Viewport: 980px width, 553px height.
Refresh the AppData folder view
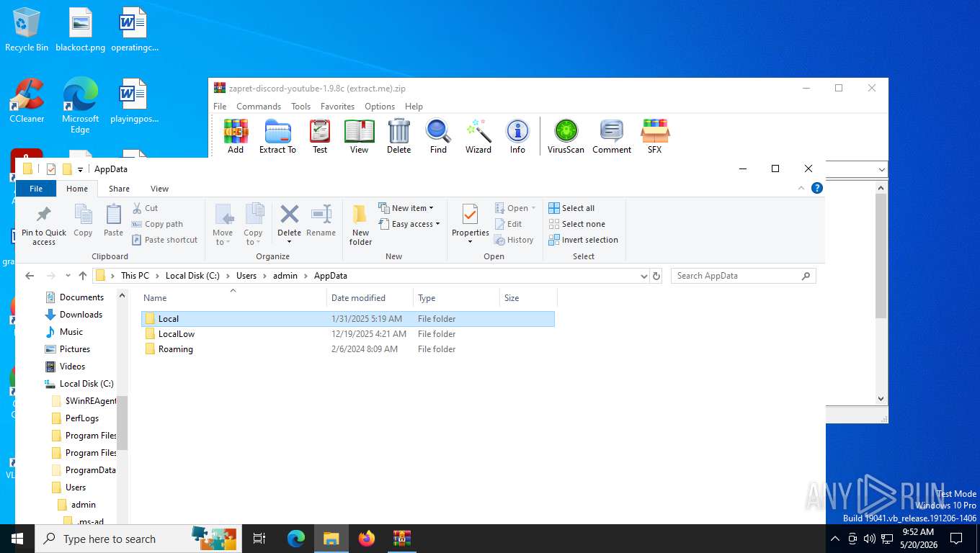point(656,276)
